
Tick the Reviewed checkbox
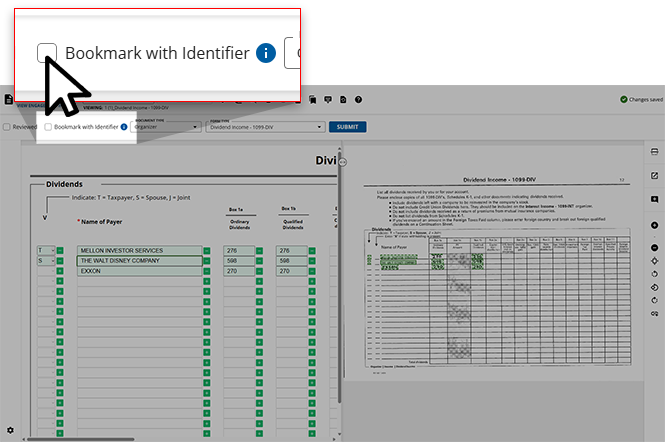(7, 127)
